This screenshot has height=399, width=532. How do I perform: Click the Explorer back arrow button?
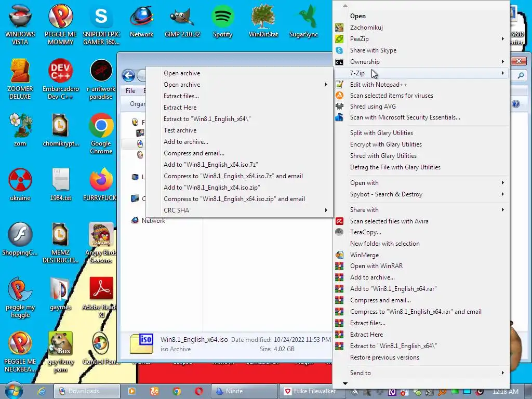[129, 75]
